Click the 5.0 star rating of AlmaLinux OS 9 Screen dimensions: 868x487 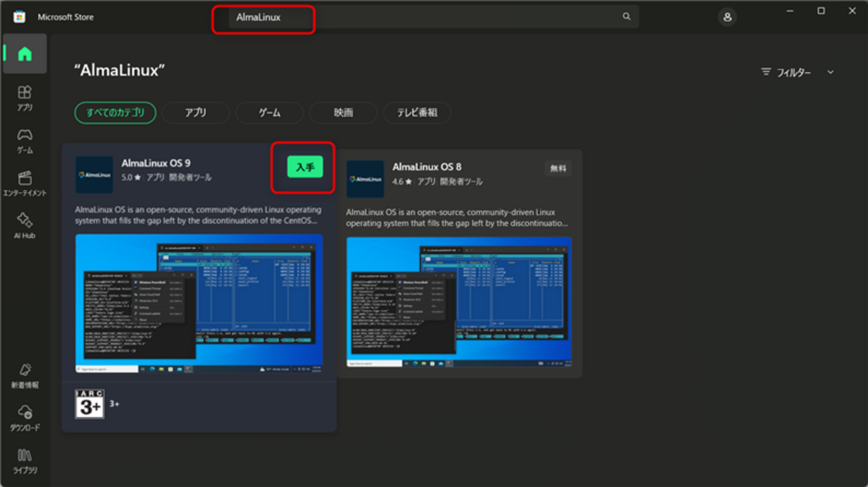point(132,178)
